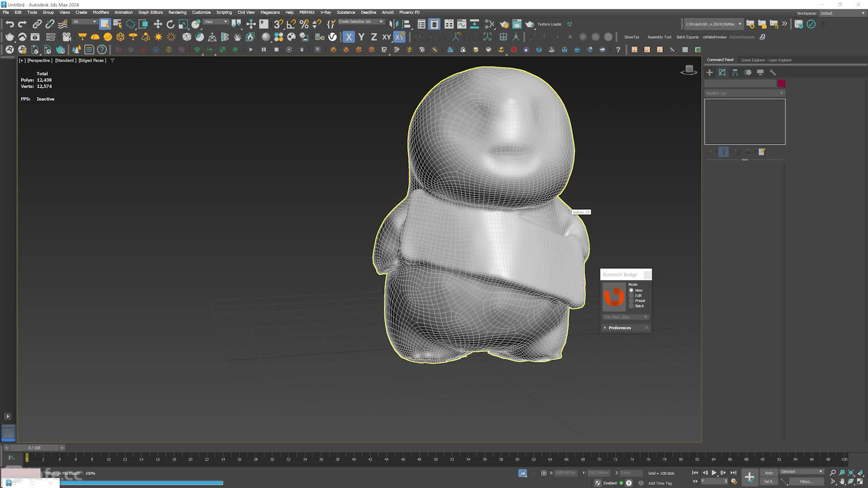Open the V-Ray menu

click(325, 12)
